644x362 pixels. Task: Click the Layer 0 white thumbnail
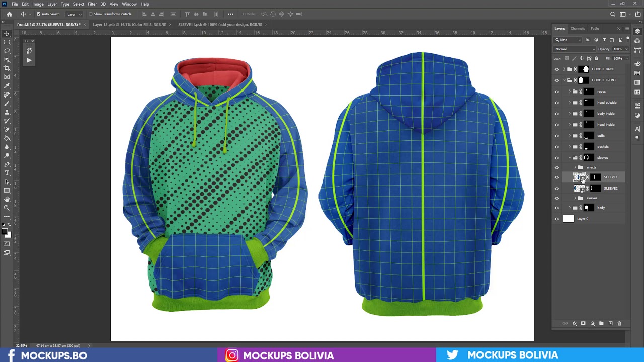(569, 219)
